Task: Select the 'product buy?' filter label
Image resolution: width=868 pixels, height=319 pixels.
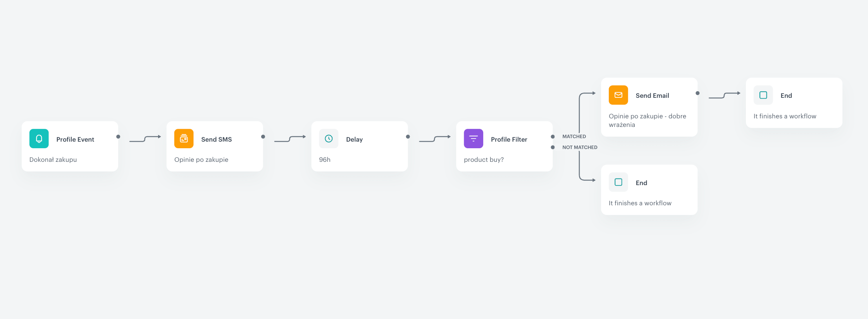Action: tap(484, 159)
